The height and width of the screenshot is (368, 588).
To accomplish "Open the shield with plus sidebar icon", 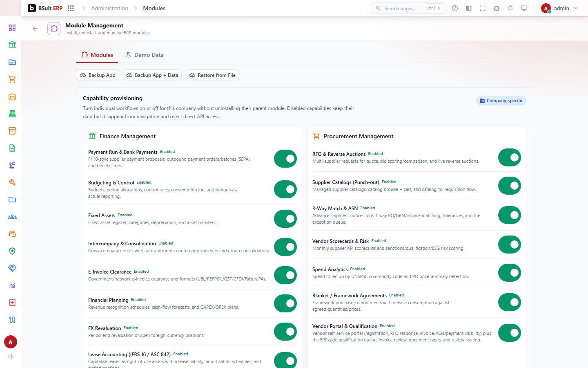I will [x=12, y=251].
